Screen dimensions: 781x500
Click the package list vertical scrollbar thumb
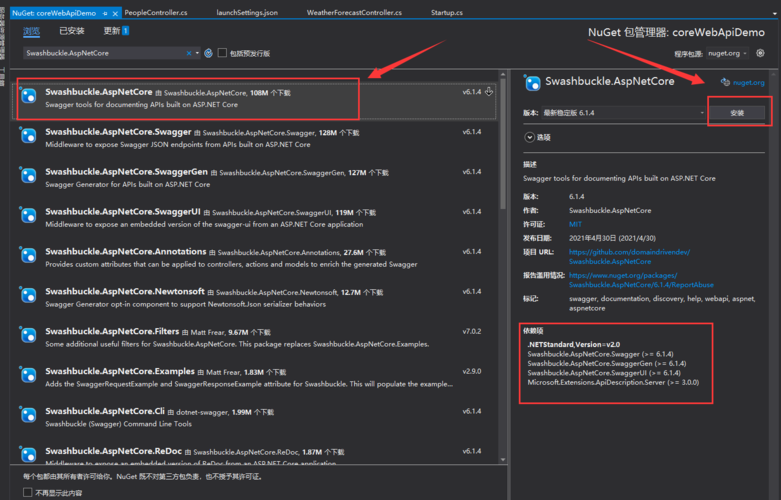(503, 144)
